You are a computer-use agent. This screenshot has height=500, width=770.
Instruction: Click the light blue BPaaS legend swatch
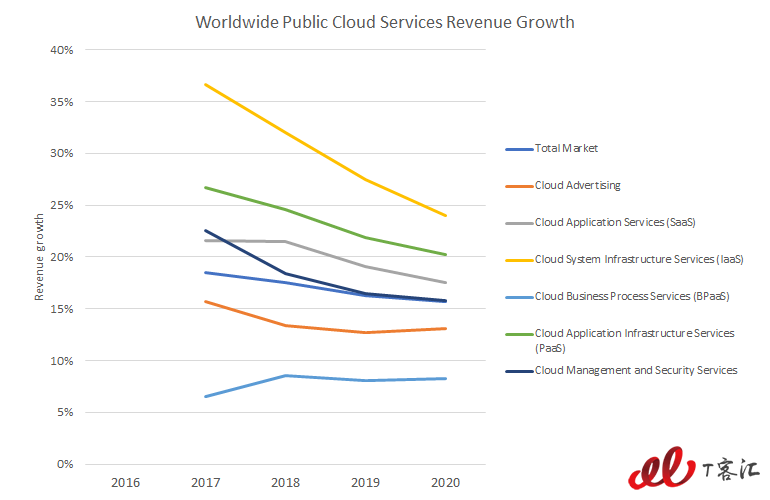pyautogui.click(x=519, y=297)
